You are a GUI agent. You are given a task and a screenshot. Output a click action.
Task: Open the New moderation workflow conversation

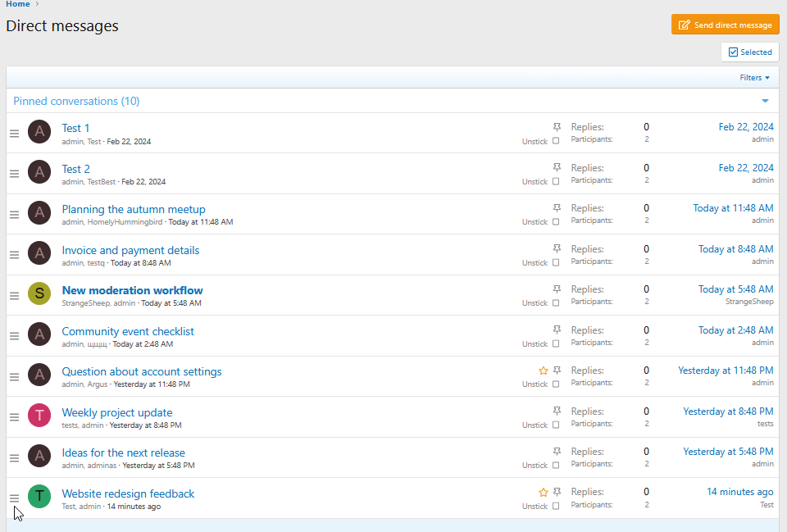(x=133, y=291)
